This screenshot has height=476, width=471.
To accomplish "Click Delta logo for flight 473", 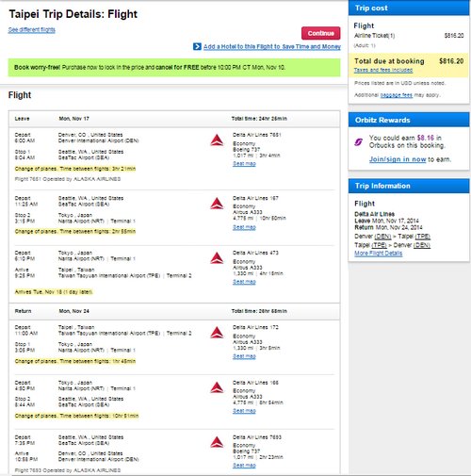I will [217, 258].
